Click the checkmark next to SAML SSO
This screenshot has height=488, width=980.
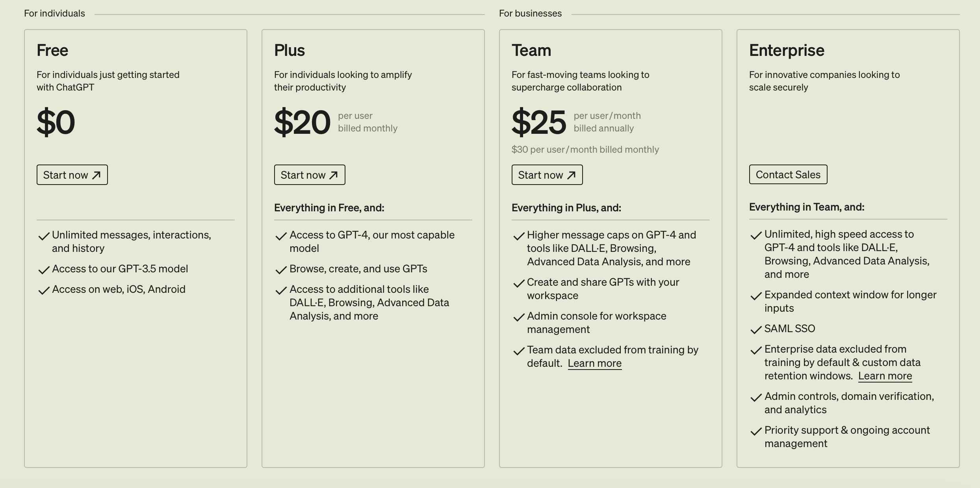click(x=756, y=330)
